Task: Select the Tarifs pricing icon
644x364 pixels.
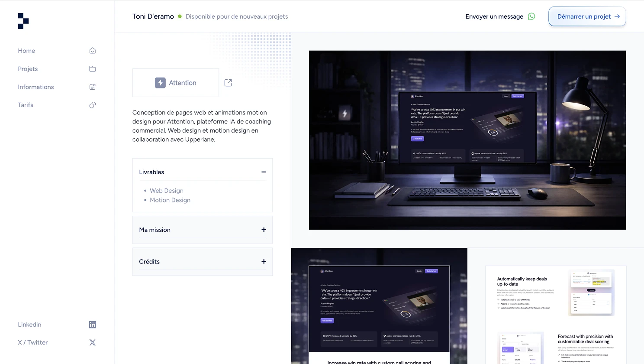Action: [92, 104]
